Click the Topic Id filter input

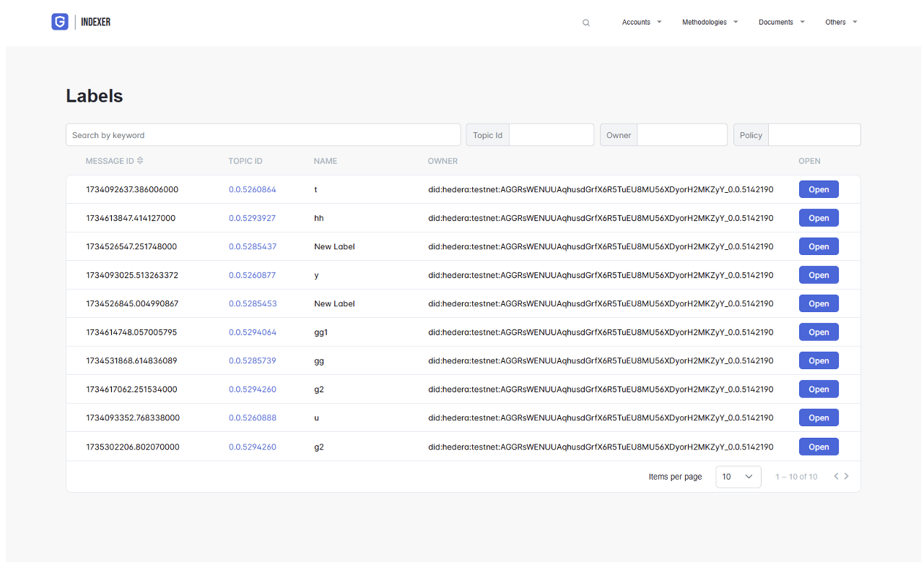point(551,135)
